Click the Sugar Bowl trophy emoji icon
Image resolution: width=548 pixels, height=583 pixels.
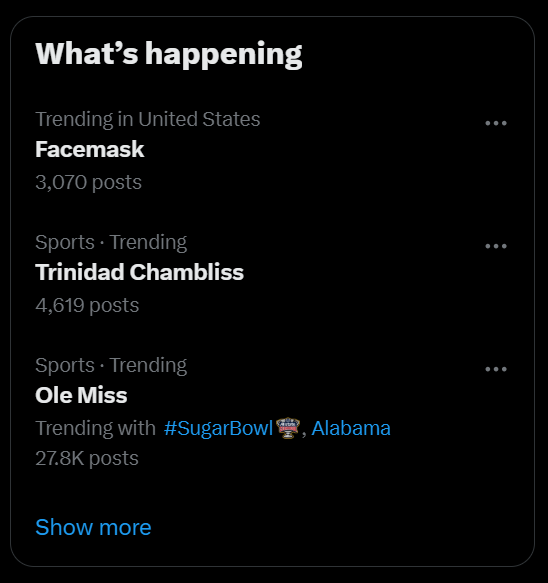click(x=288, y=428)
